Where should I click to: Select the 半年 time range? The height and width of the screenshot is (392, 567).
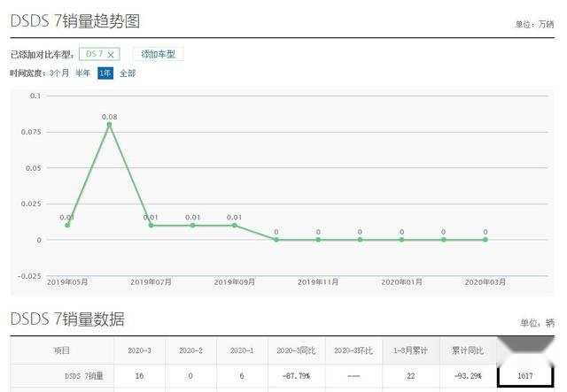pos(82,73)
